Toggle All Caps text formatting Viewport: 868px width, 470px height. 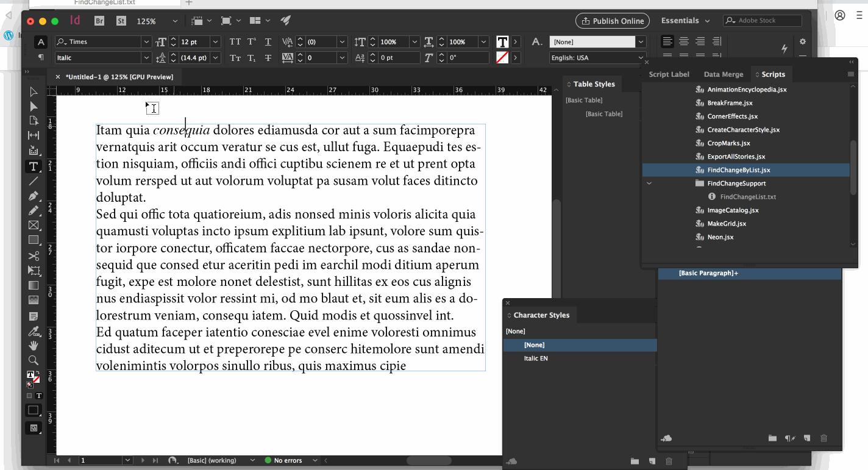pyautogui.click(x=235, y=42)
